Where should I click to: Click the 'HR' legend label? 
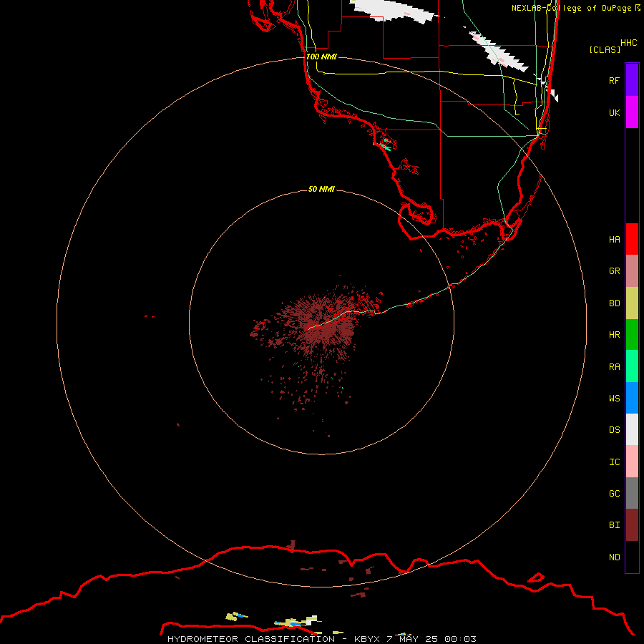click(x=614, y=335)
